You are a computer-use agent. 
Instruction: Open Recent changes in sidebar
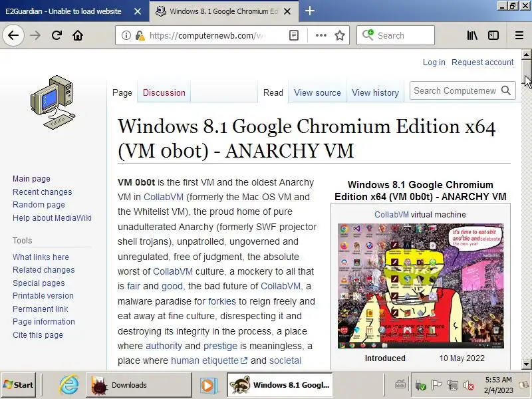[43, 192]
